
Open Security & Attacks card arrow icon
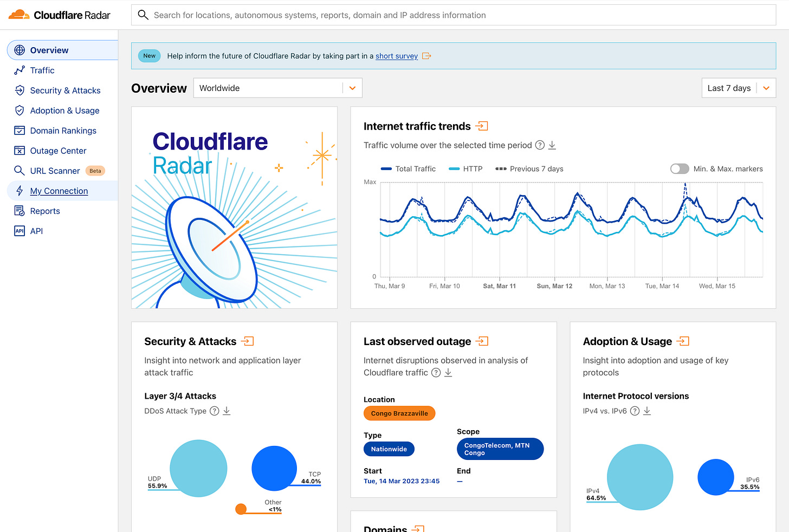click(248, 341)
